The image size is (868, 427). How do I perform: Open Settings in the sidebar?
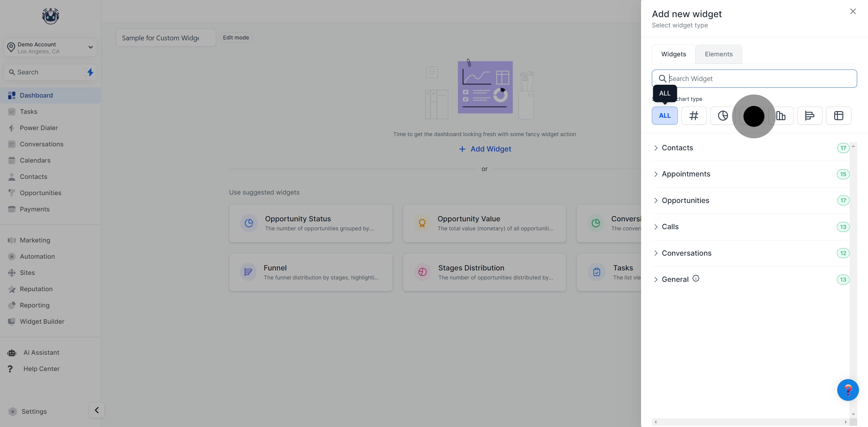tap(34, 412)
